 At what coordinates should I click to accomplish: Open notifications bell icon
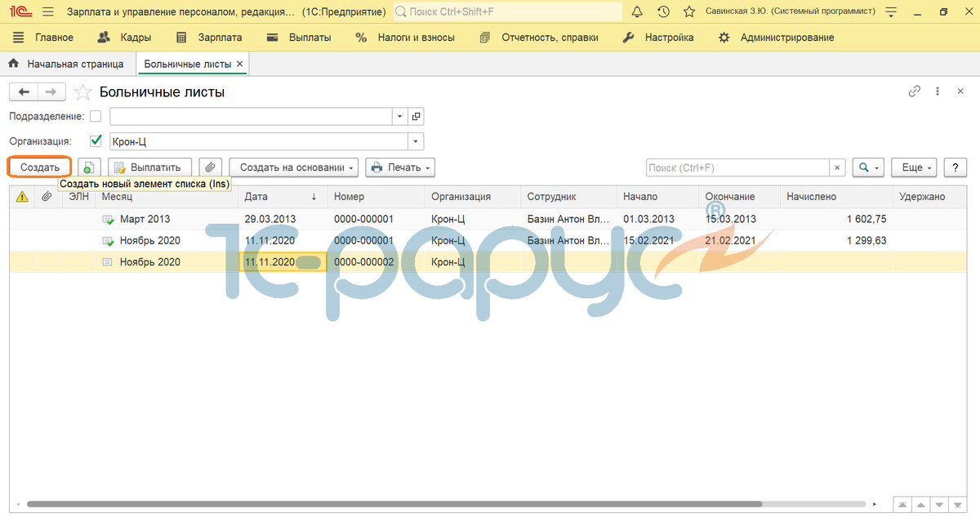click(637, 11)
